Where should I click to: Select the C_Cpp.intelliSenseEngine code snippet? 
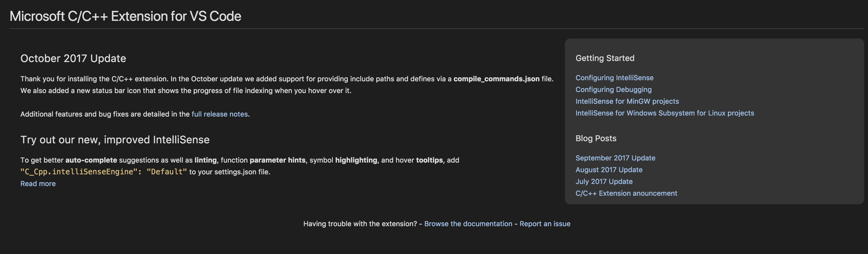pyautogui.click(x=81, y=172)
